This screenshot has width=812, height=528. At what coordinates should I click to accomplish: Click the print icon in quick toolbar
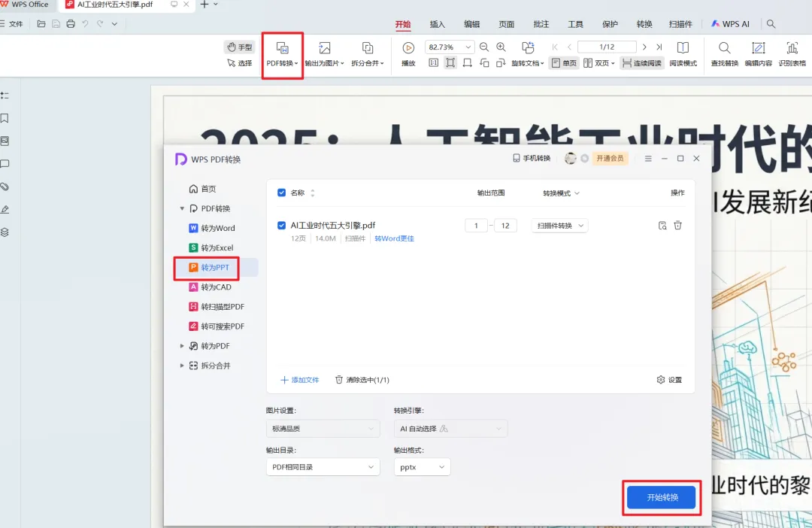tap(71, 24)
